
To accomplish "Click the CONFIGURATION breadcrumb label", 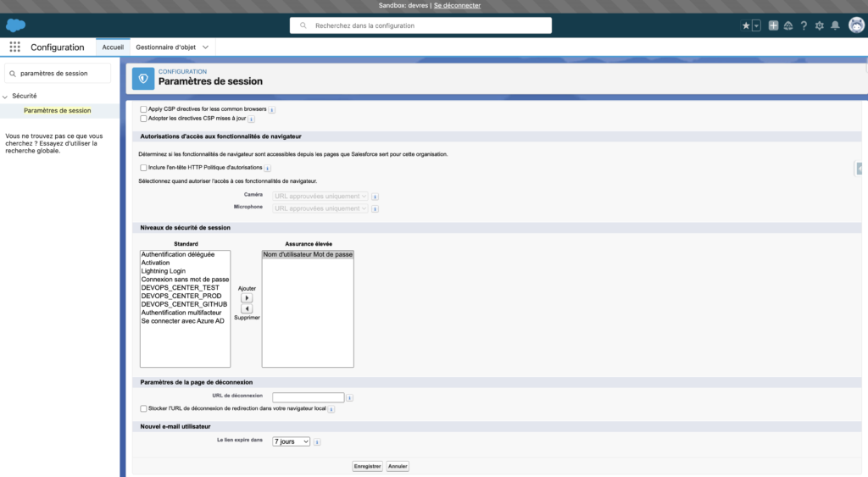I will click(183, 71).
